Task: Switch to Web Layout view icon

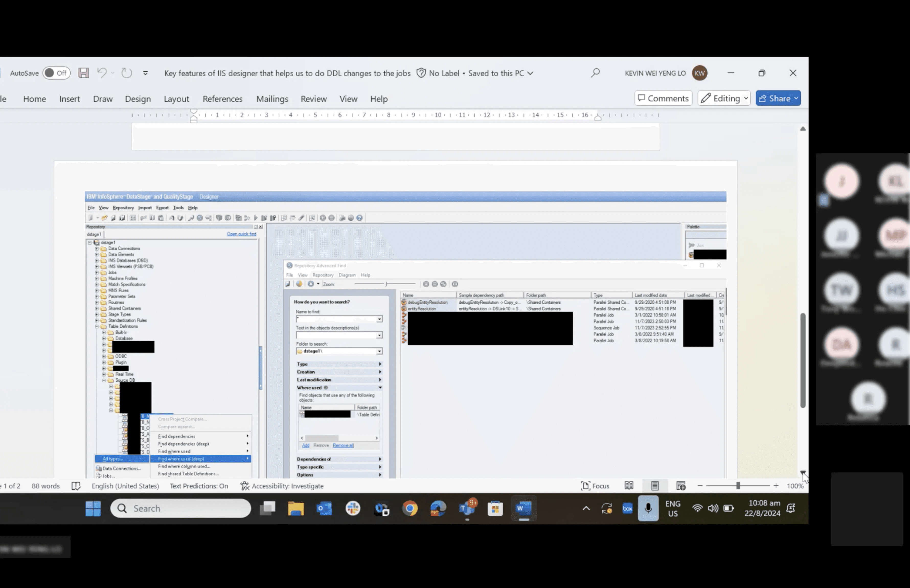Action: point(681,486)
